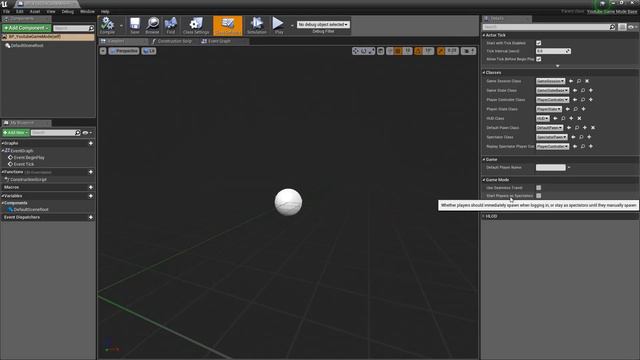Click the Play button in toolbar
Image resolution: width=640 pixels, height=360 pixels.
coord(278,25)
